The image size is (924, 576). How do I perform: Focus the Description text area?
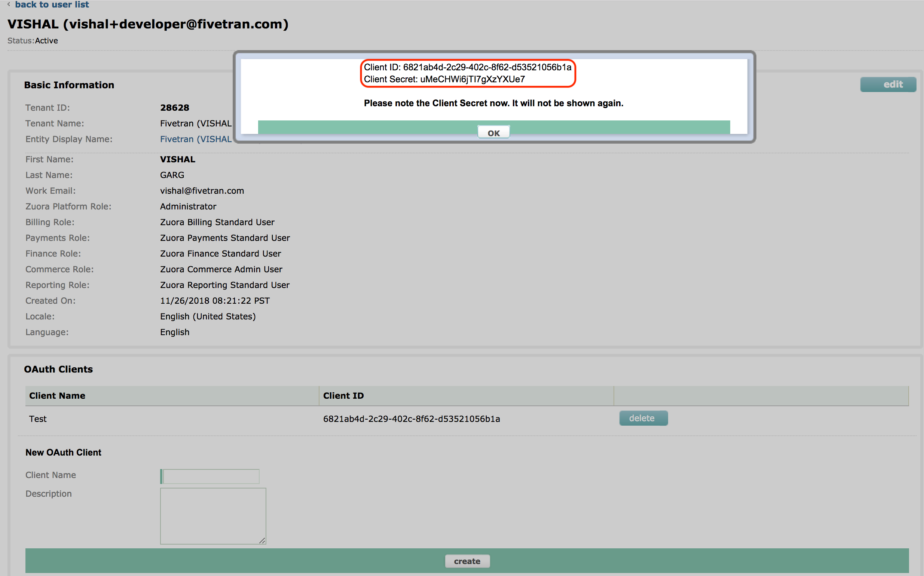213,516
